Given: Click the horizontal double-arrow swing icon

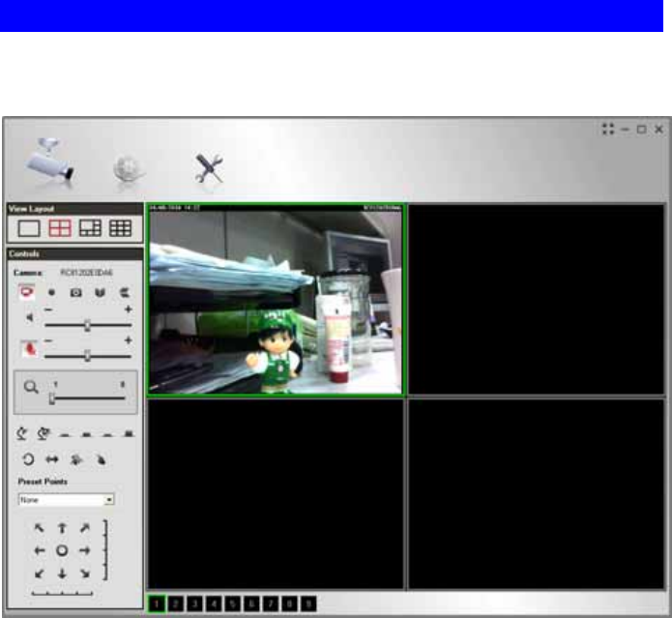Looking at the screenshot, I should [52, 459].
